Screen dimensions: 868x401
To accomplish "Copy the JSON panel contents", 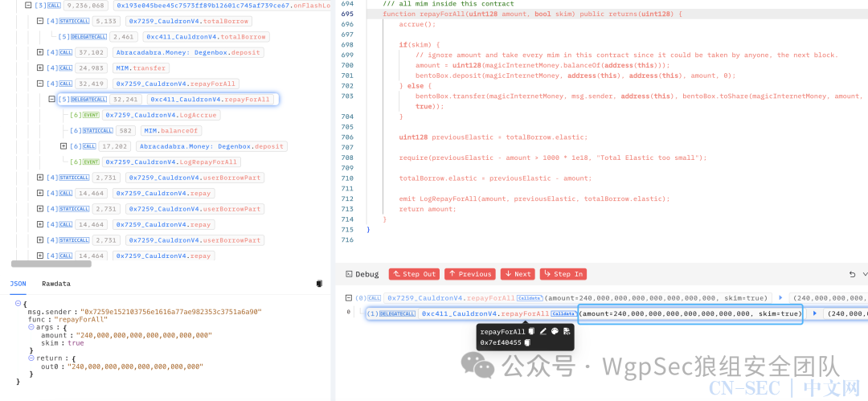I will [x=319, y=284].
